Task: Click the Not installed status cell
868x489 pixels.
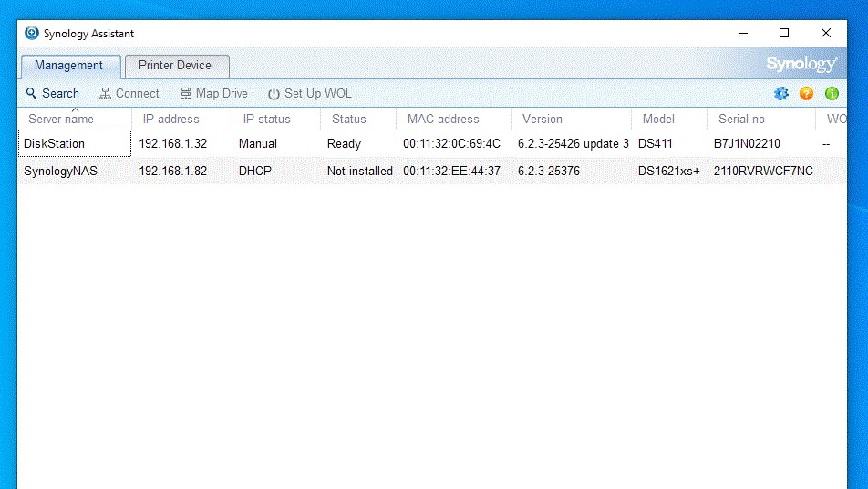Action: coord(360,172)
